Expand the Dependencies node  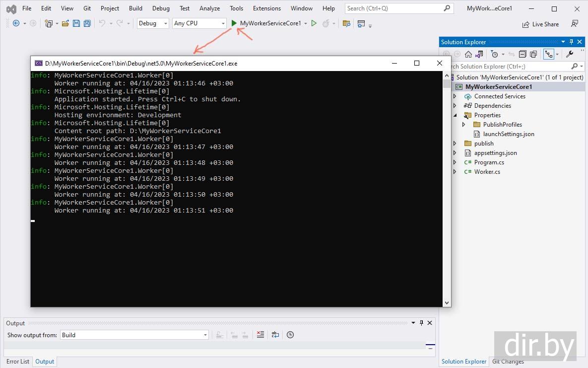point(455,106)
